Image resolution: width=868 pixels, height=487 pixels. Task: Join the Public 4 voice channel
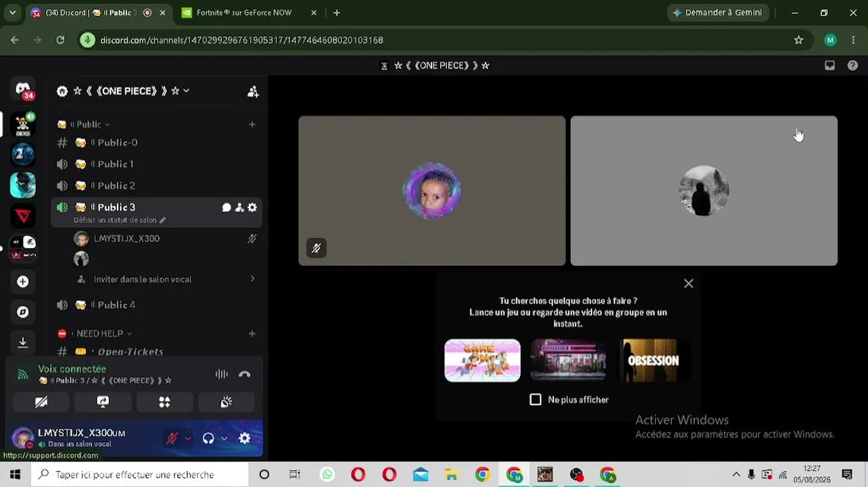[x=156, y=305]
